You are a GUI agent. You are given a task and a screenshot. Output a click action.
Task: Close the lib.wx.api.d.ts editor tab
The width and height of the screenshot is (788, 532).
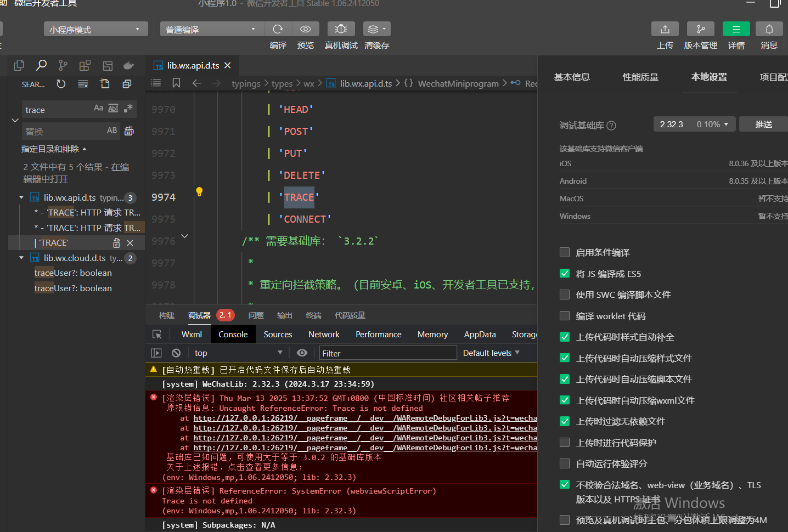[x=228, y=65]
